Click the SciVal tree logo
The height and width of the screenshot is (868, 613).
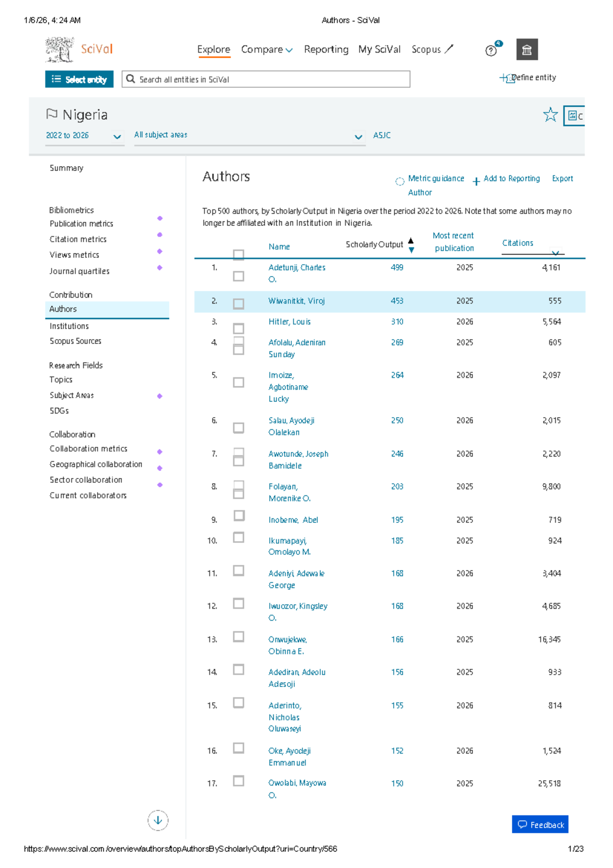coord(60,50)
